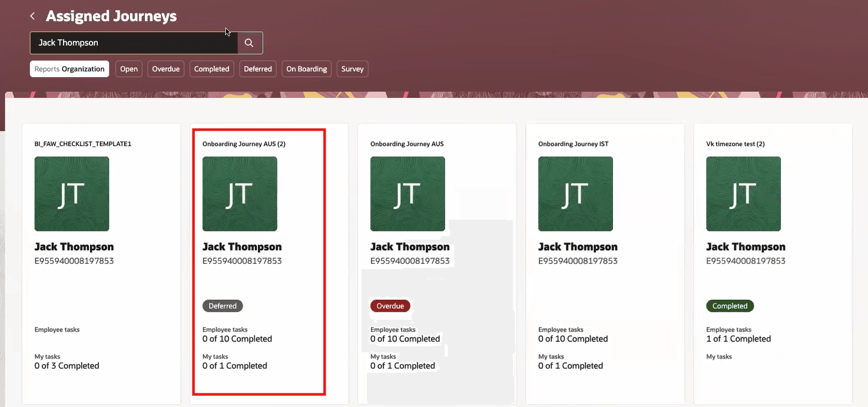Click Jack Thompson name on BI_FAW_CHECKLIST_TEMPLATE1 card
The image size is (868, 407).
(74, 247)
